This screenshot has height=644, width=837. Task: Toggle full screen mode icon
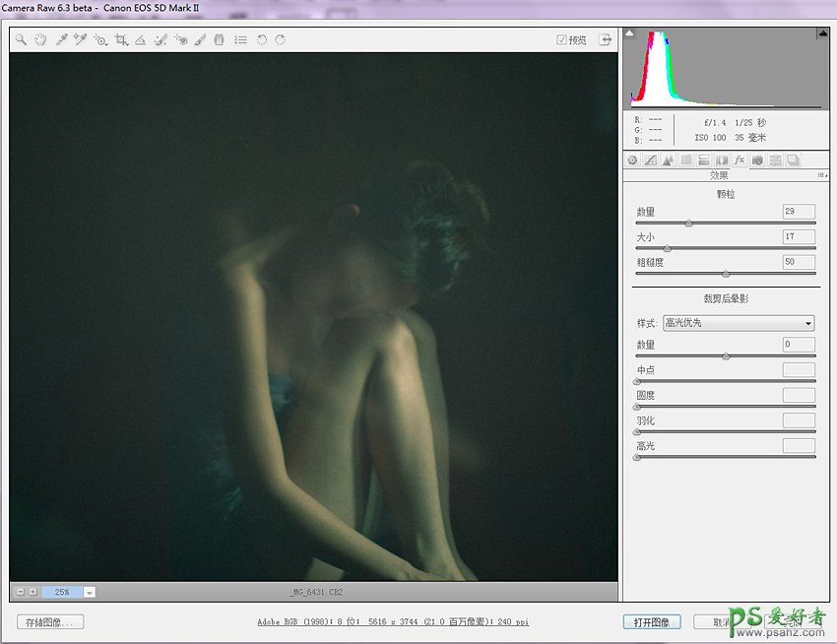tap(606, 40)
